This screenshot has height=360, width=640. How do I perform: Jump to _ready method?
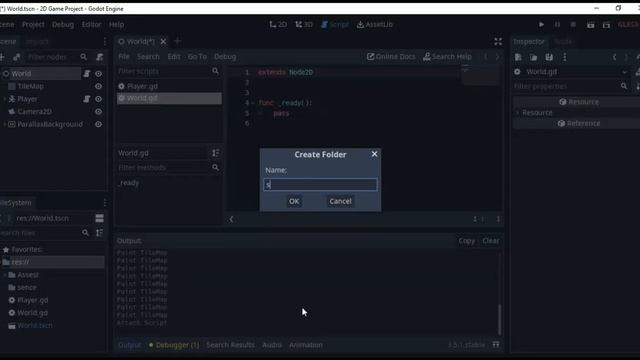[129, 183]
